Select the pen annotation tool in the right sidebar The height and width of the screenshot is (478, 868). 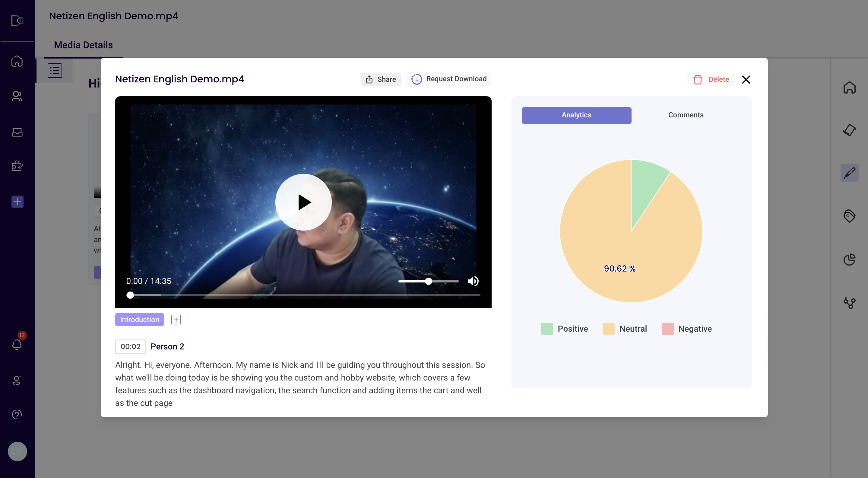(850, 173)
